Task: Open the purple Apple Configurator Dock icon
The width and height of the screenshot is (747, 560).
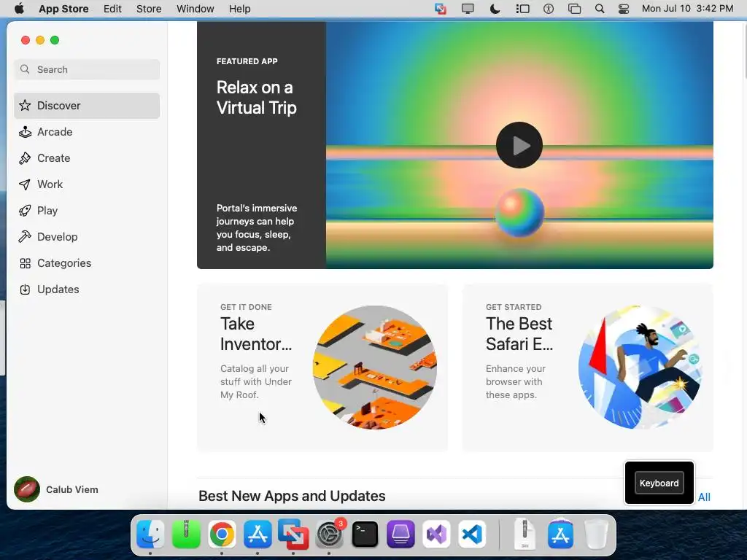Action: pyautogui.click(x=400, y=534)
